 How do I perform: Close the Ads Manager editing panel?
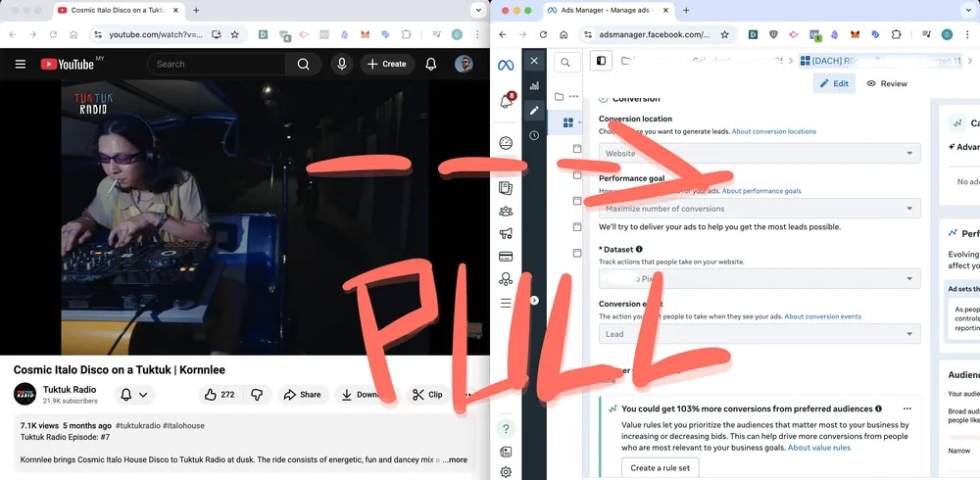(534, 61)
